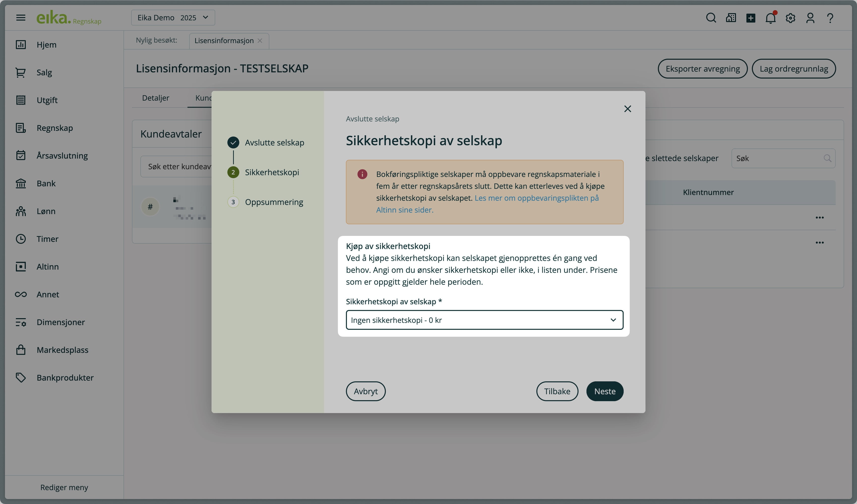
Task: Open Årsavslutning in the sidebar
Action: [62, 156]
